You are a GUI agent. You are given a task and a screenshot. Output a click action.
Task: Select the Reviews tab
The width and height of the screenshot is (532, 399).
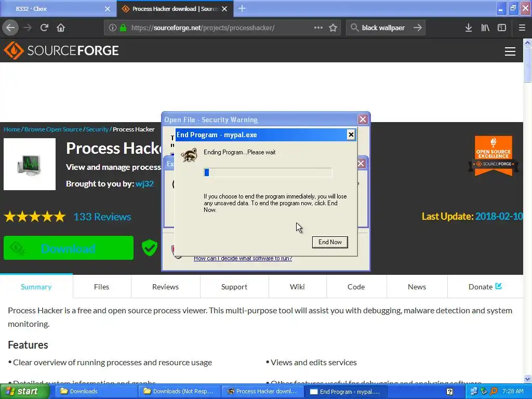tap(165, 287)
